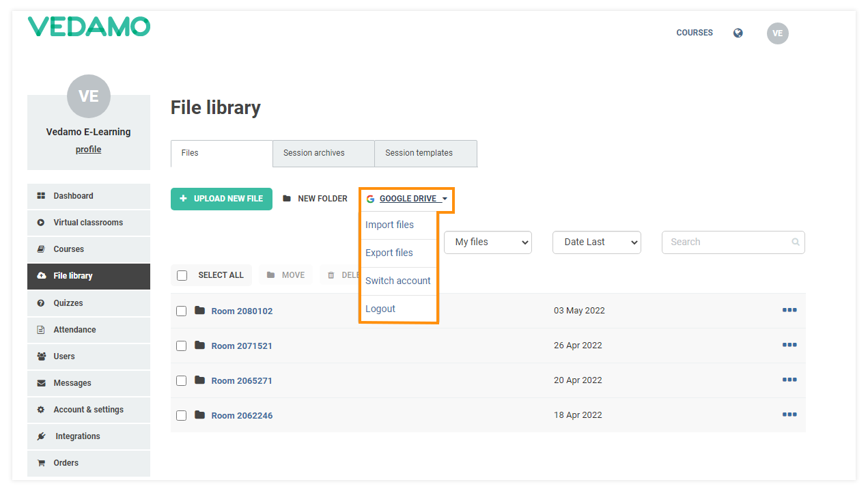Click the Virtual classrooms play icon
Screen dimensions: 868x491
pyautogui.click(x=41, y=223)
